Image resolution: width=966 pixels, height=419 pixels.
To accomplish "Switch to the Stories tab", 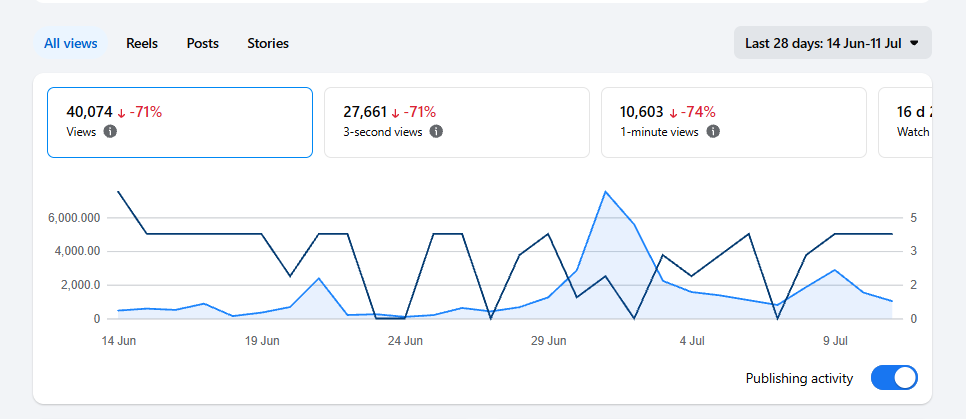I will point(268,43).
